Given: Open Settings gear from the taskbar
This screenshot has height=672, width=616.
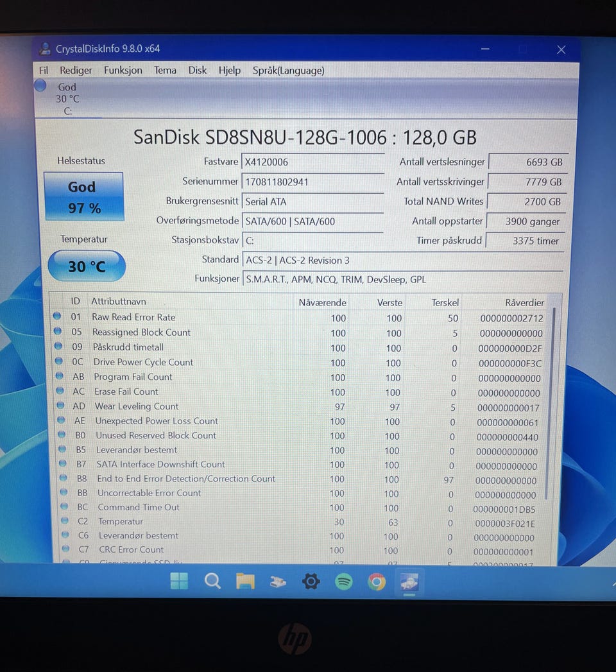Looking at the screenshot, I should click(311, 582).
